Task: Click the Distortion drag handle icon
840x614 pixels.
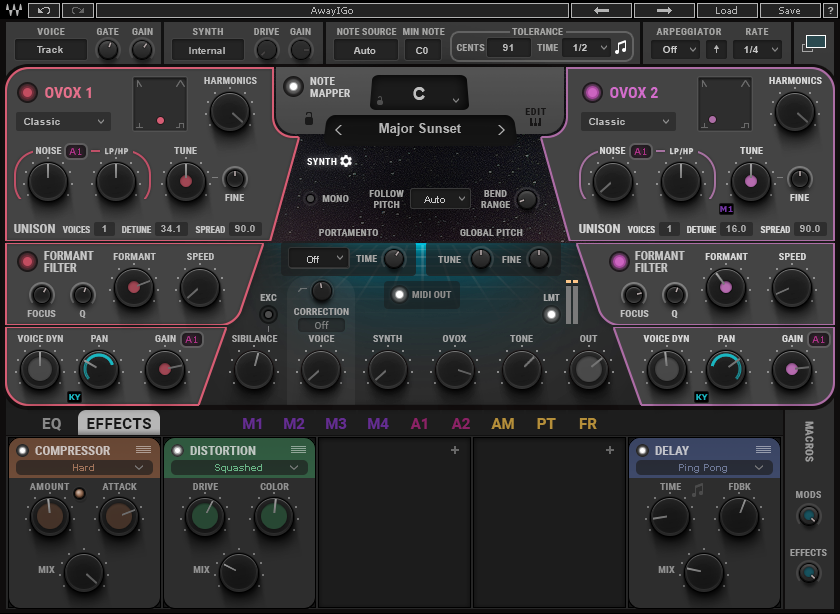Action: [298, 450]
